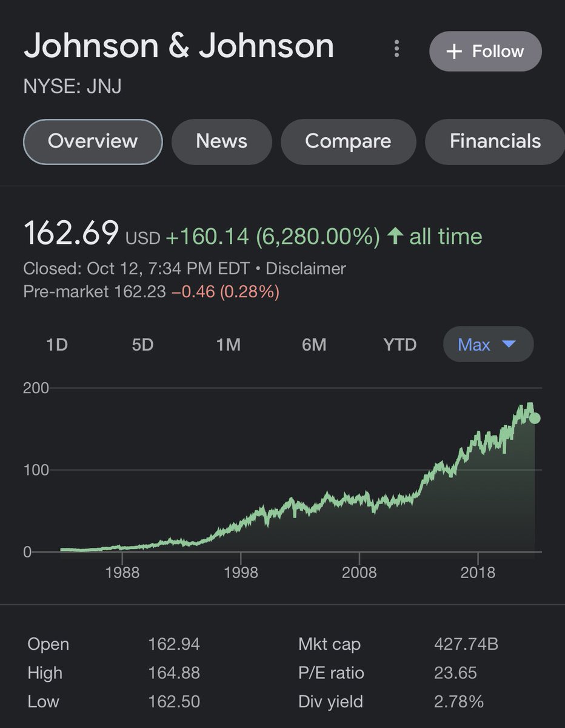This screenshot has height=728, width=565.
Task: Switch chart to 1M range
Action: [x=229, y=345]
